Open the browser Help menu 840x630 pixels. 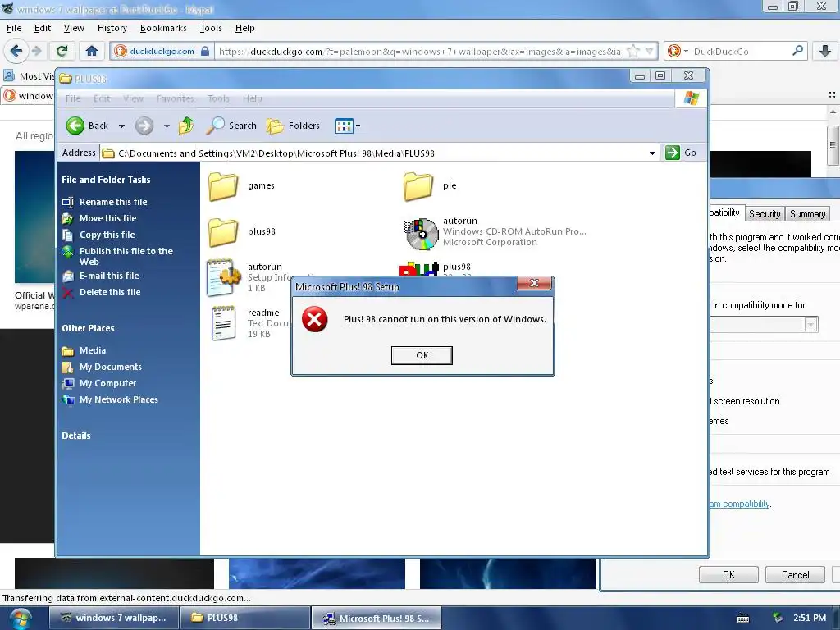(x=244, y=28)
